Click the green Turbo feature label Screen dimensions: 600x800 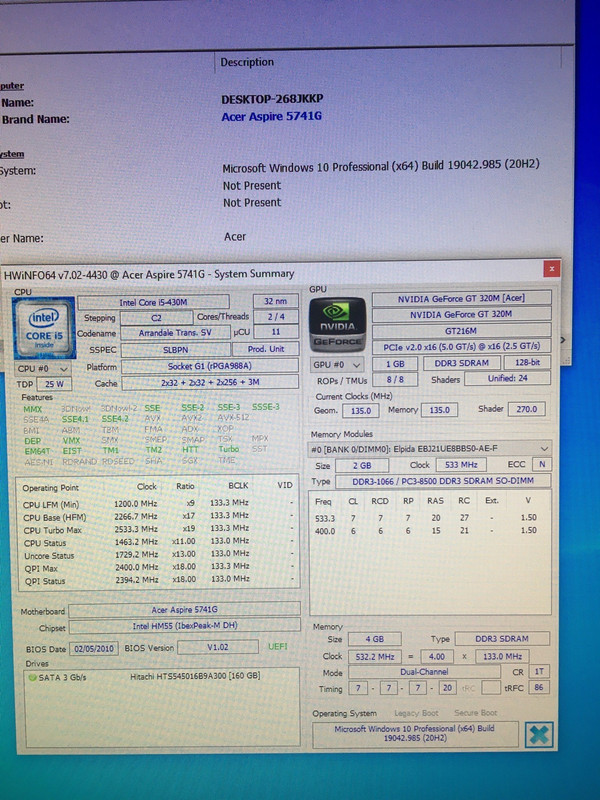(229, 449)
